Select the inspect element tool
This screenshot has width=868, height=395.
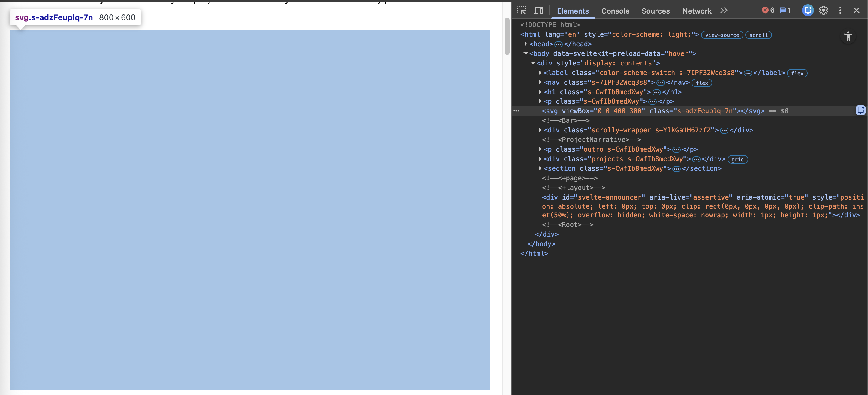pyautogui.click(x=522, y=11)
